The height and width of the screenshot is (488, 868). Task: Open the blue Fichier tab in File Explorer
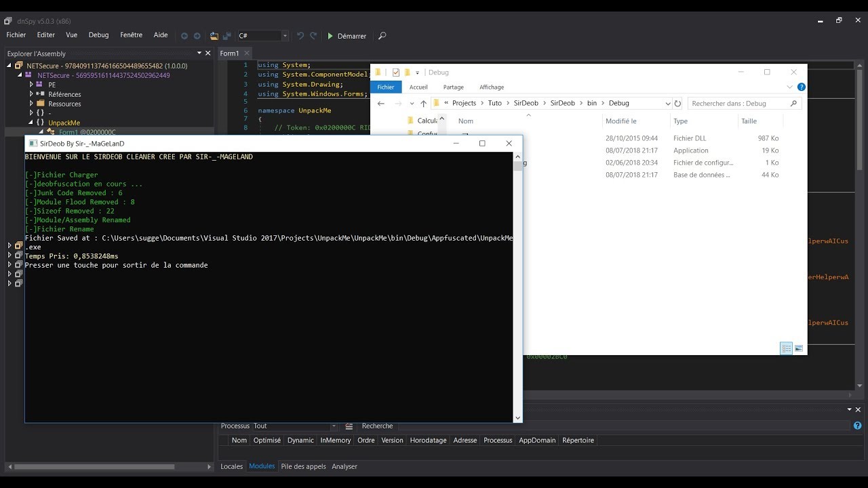pyautogui.click(x=386, y=87)
